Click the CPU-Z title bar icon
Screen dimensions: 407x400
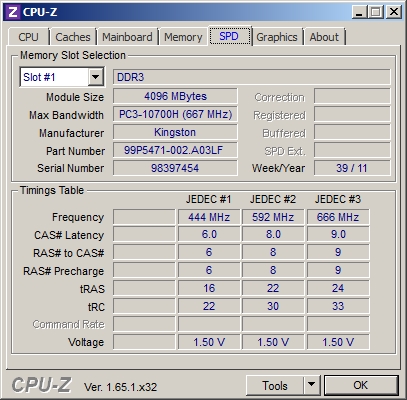(x=13, y=12)
